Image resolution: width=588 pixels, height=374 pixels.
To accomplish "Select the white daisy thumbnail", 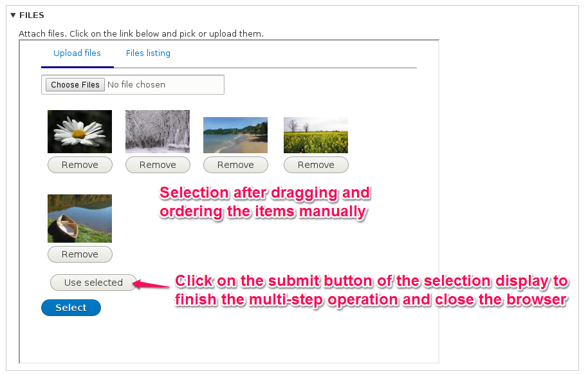I will (80, 131).
